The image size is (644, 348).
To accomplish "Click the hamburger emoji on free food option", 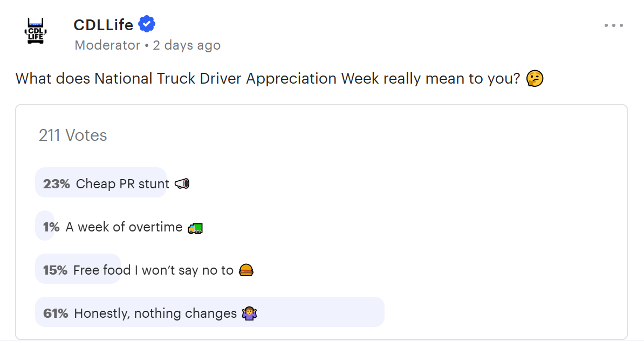I will coord(246,269).
